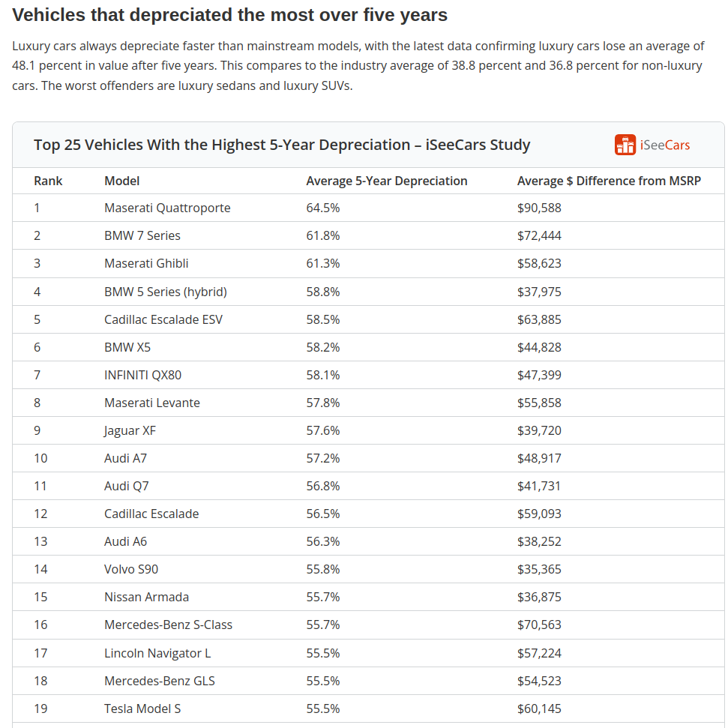Click Cadillac Escalade ESV model name

163,319
